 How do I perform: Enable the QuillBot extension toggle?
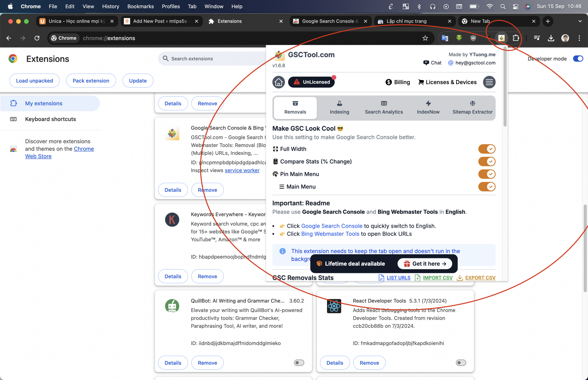coord(299,363)
